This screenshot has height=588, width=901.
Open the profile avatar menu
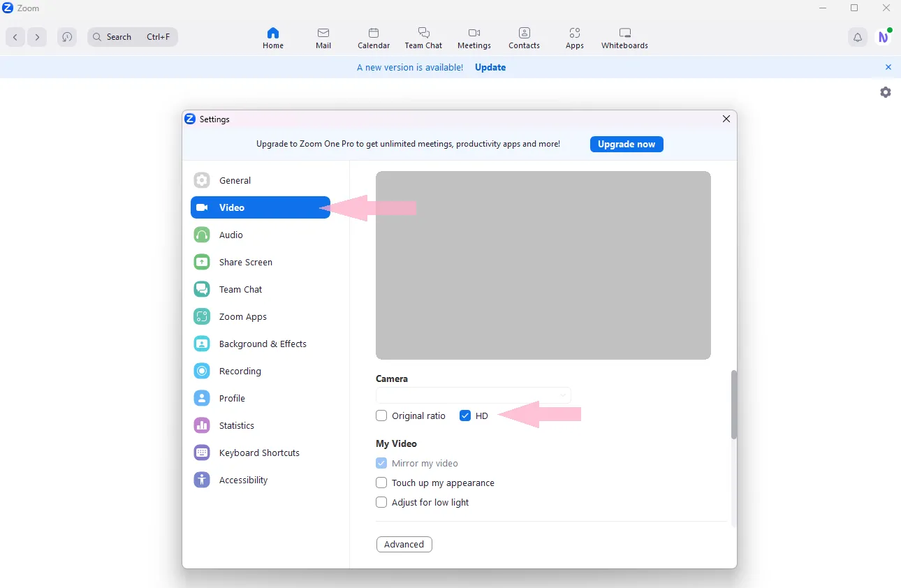pyautogui.click(x=884, y=37)
